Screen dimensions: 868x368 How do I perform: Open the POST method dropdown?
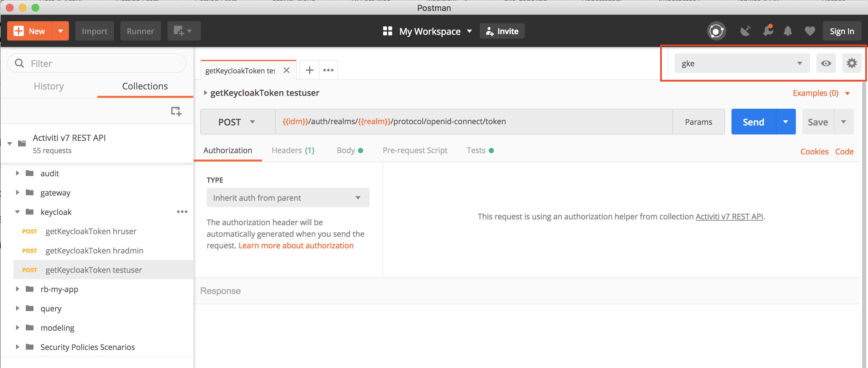click(x=237, y=122)
